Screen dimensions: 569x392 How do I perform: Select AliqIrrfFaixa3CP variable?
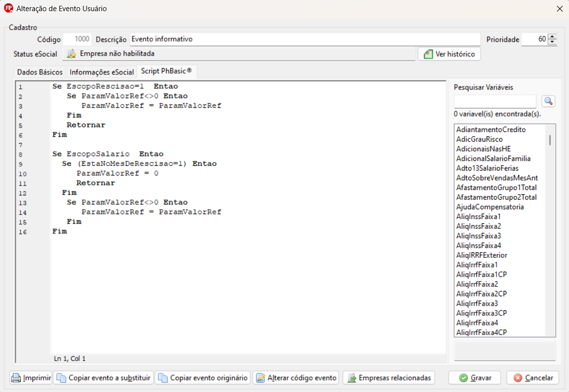click(x=481, y=313)
